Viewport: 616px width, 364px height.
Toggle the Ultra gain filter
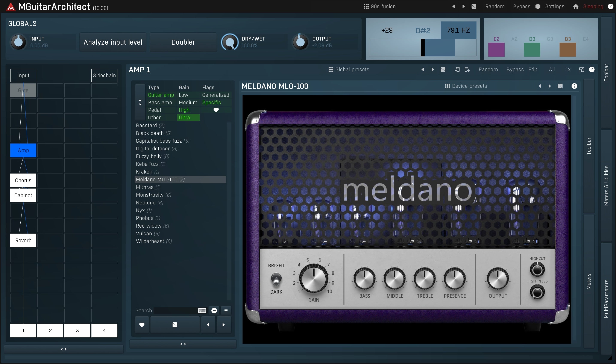click(x=188, y=118)
